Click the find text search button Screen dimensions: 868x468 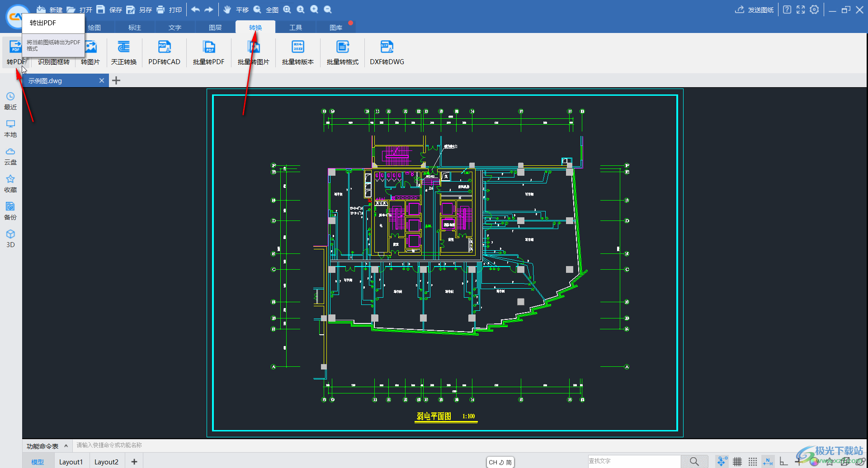(694, 461)
